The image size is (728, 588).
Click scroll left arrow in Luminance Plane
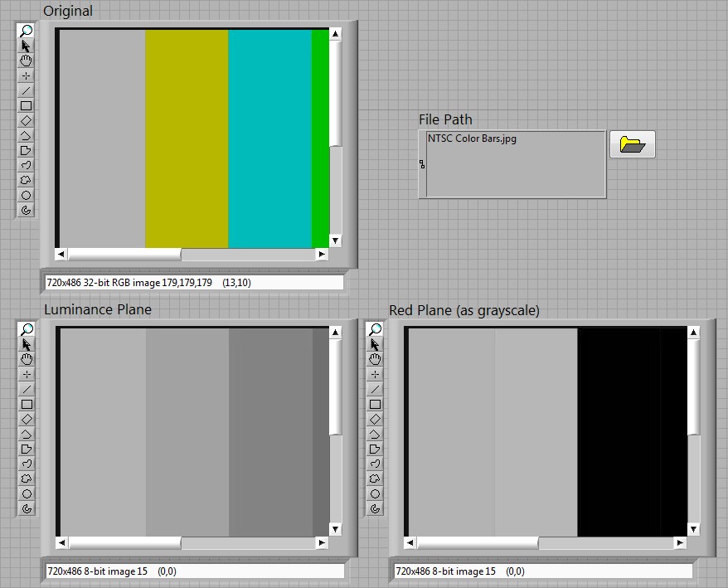coord(61,543)
